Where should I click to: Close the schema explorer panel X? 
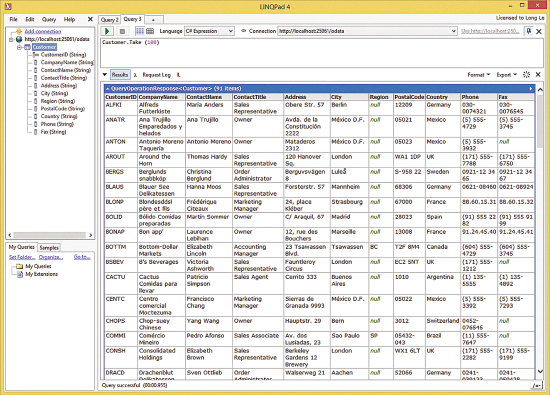pos(90,19)
